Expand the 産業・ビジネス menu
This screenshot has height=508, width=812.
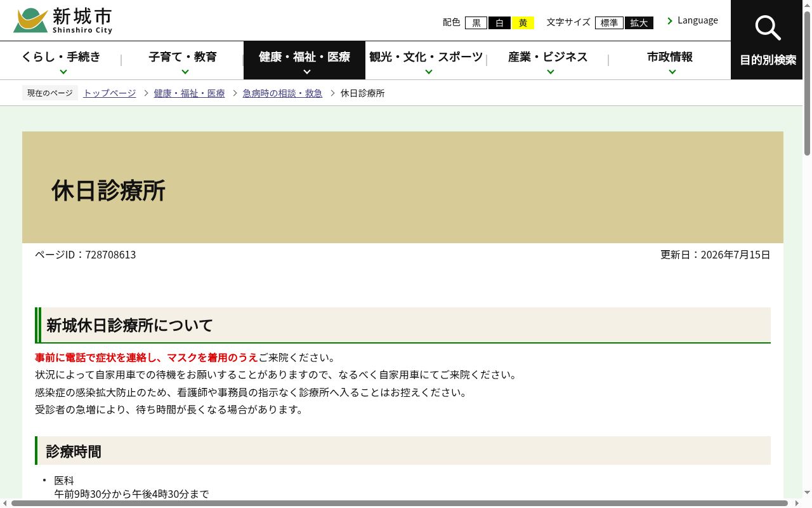548,60
